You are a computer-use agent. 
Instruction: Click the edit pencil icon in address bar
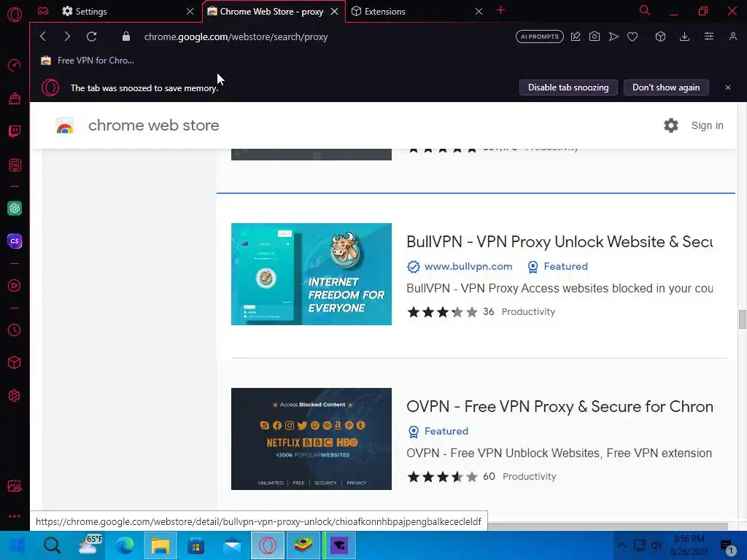click(x=576, y=36)
